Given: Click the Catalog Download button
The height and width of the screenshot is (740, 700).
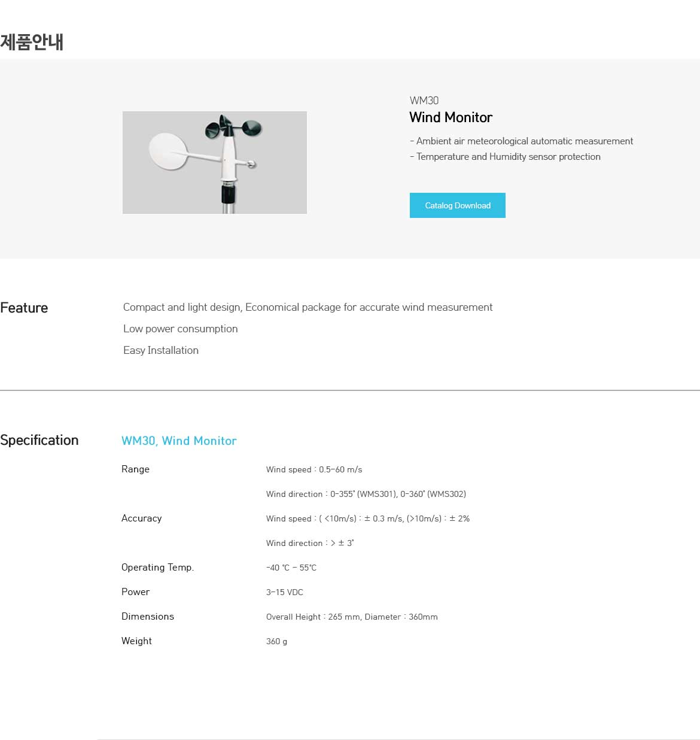Looking at the screenshot, I should point(457,205).
